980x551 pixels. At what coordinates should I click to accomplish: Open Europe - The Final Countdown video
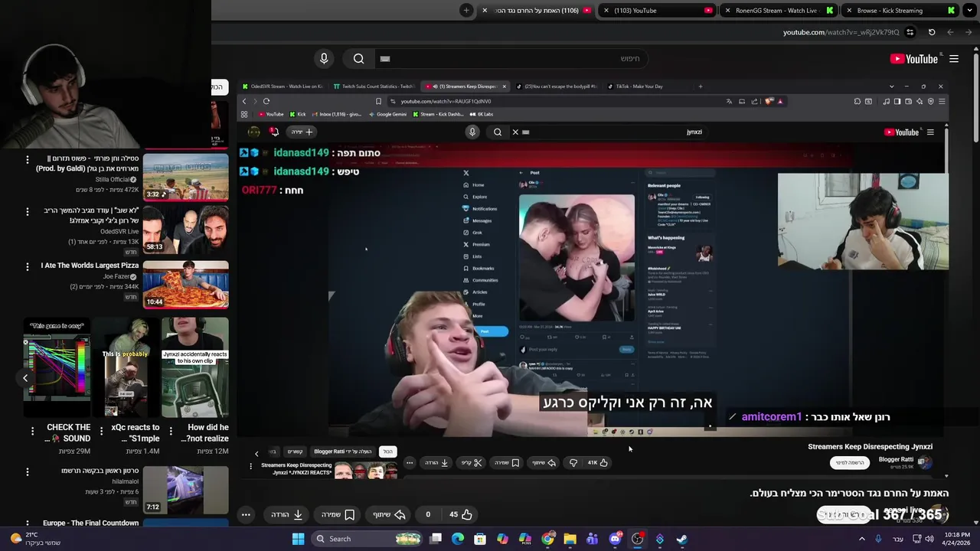(90, 523)
